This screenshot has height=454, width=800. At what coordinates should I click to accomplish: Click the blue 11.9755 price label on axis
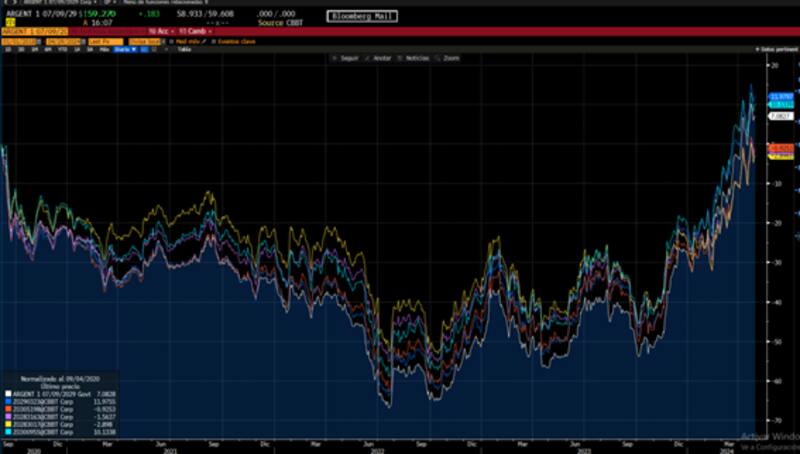point(780,96)
